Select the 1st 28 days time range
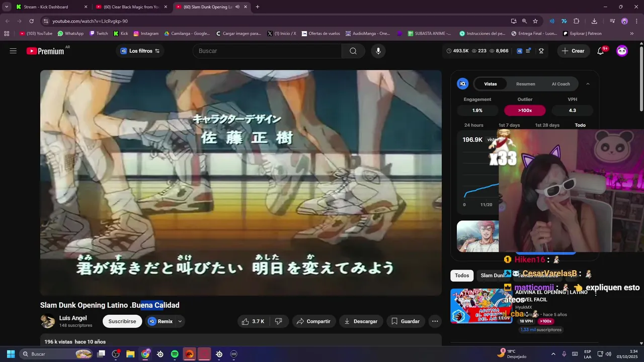The height and width of the screenshot is (362, 644). pos(547,125)
